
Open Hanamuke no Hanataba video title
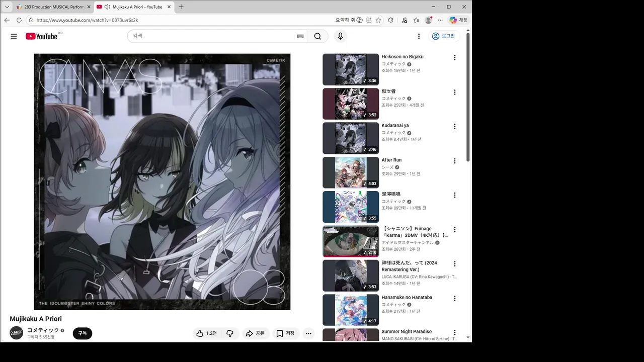[407, 297]
